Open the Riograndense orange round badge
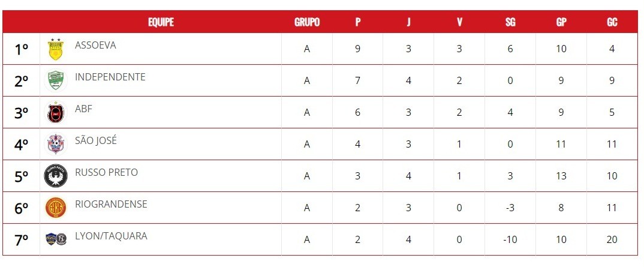The image size is (644, 267). click(x=55, y=208)
